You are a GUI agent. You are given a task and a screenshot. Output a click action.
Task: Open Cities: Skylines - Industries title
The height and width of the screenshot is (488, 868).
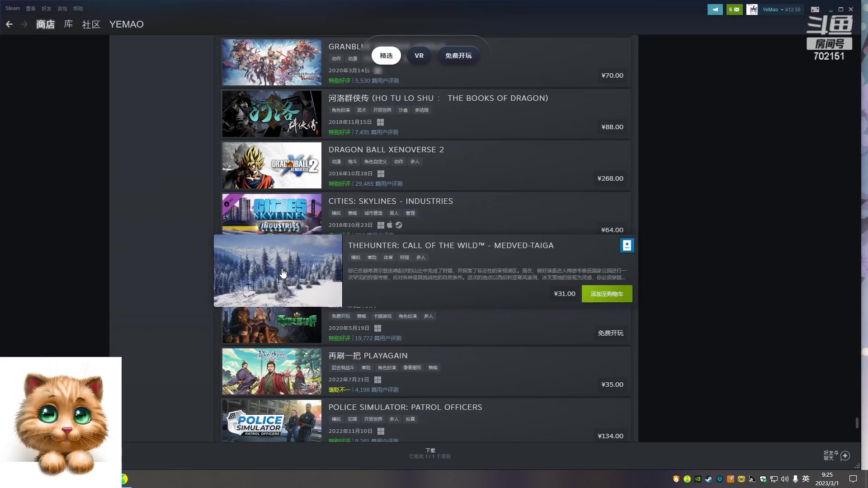pyautogui.click(x=391, y=201)
